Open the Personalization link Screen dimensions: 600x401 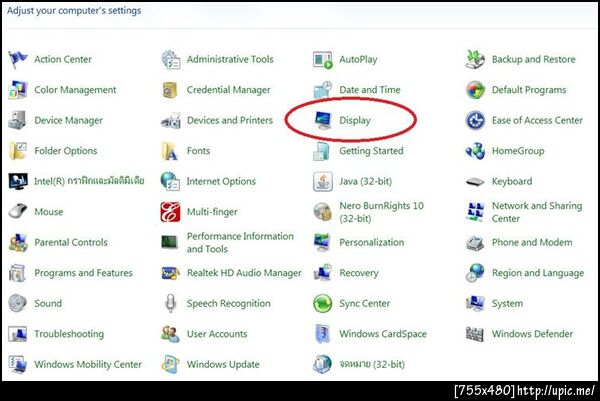click(x=372, y=242)
